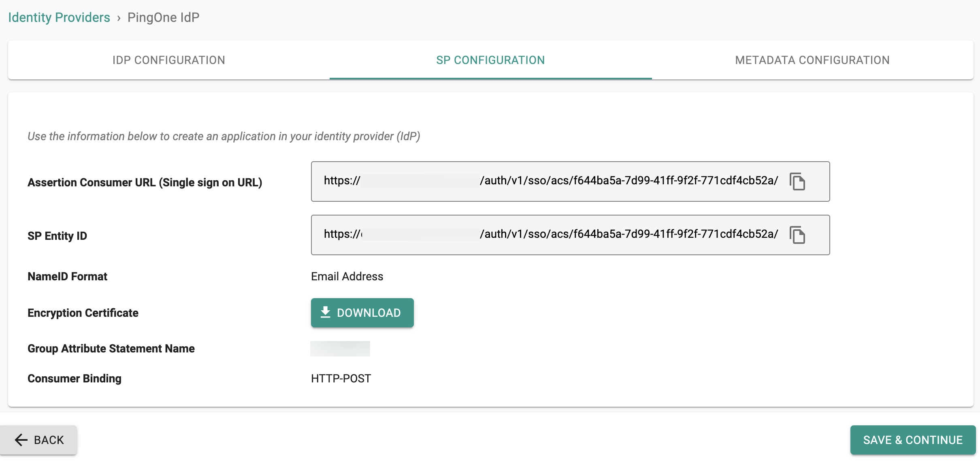Click the Assertion Consumer URL field
The width and height of the screenshot is (980, 461).
tap(570, 181)
